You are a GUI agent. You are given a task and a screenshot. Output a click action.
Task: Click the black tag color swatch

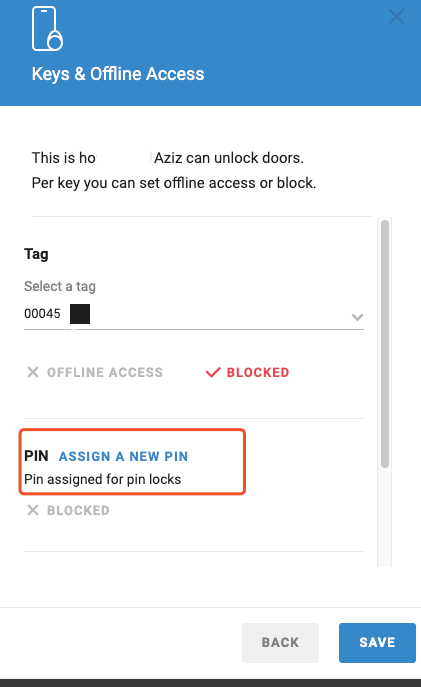pos(80,314)
